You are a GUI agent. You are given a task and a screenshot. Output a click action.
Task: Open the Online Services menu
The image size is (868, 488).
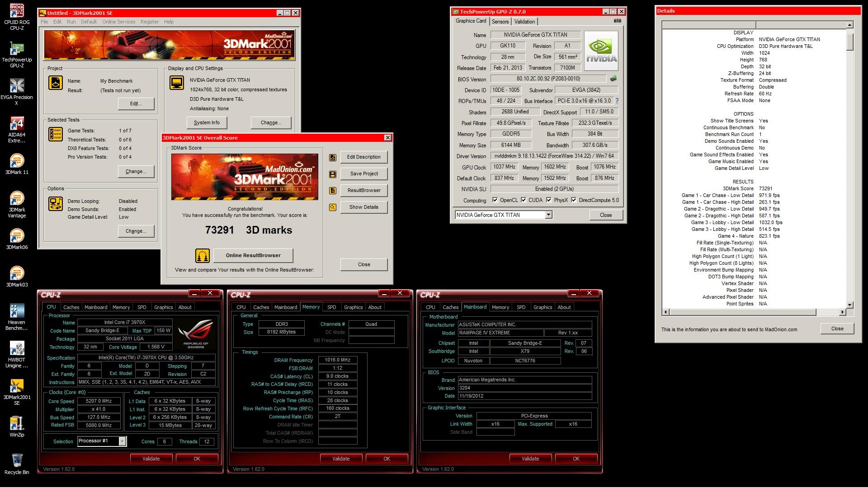pyautogui.click(x=118, y=22)
